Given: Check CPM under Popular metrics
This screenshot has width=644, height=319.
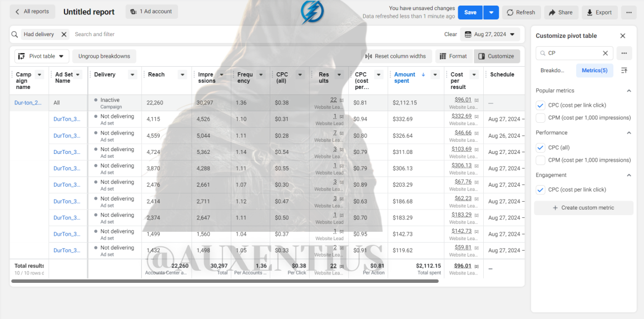Looking at the screenshot, I should point(541,118).
